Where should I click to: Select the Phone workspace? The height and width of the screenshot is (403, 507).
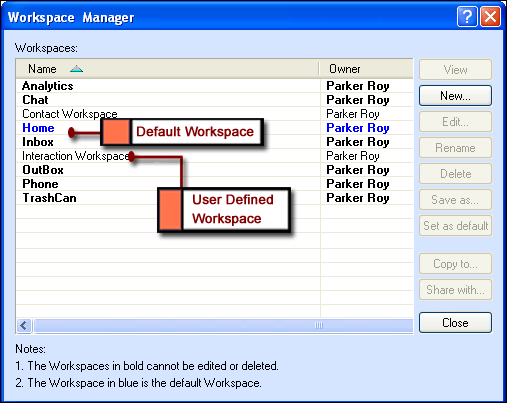(40, 184)
